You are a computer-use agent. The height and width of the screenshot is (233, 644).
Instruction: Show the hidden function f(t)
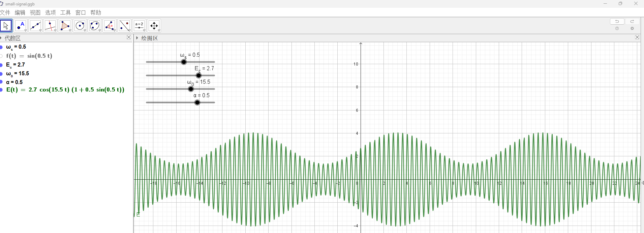click(1, 56)
